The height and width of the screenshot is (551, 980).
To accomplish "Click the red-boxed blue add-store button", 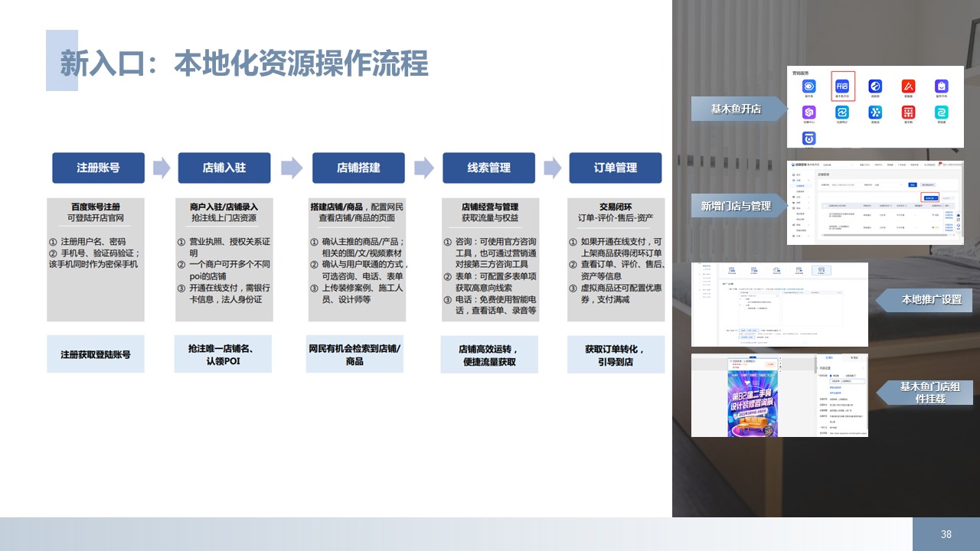I will tap(931, 198).
